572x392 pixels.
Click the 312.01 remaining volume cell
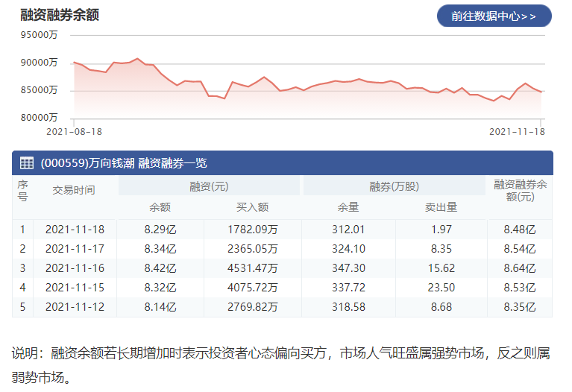point(348,230)
